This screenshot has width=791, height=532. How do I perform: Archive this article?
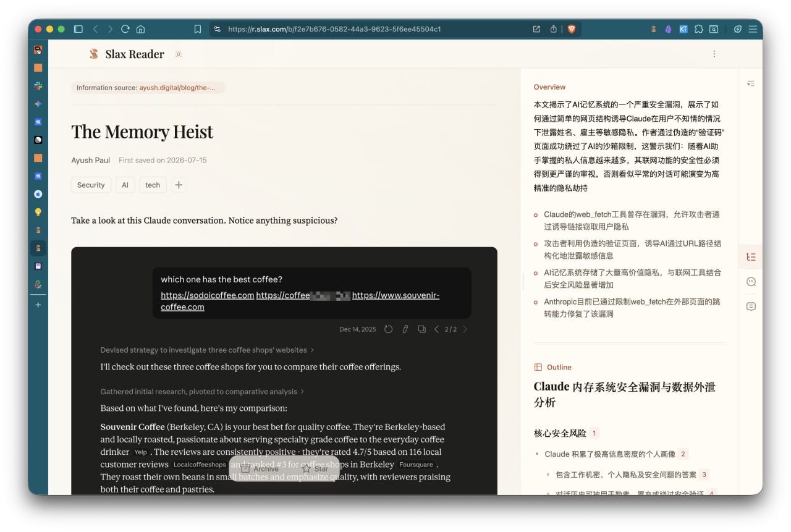point(260,469)
